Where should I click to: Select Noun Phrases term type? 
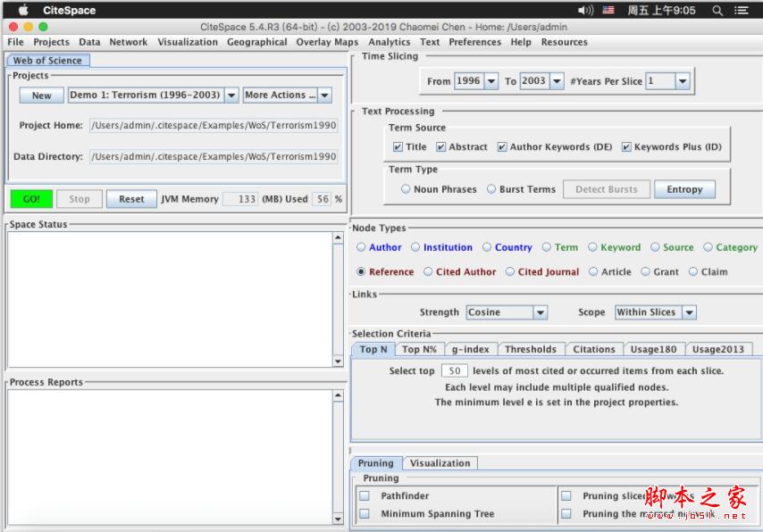coord(406,188)
